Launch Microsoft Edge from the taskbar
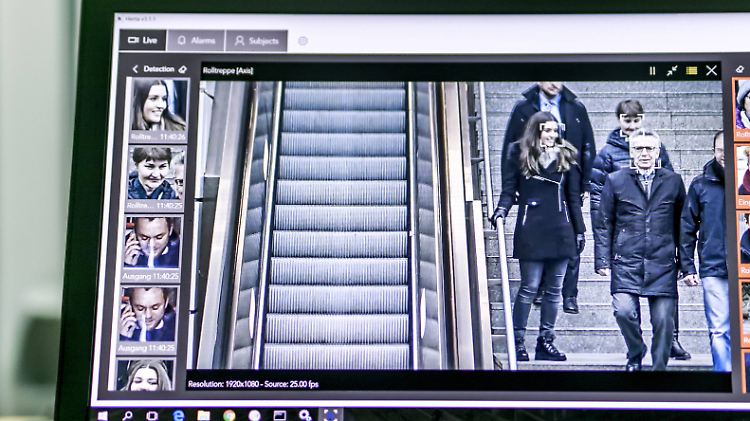The height and width of the screenshot is (421, 750). click(x=178, y=414)
